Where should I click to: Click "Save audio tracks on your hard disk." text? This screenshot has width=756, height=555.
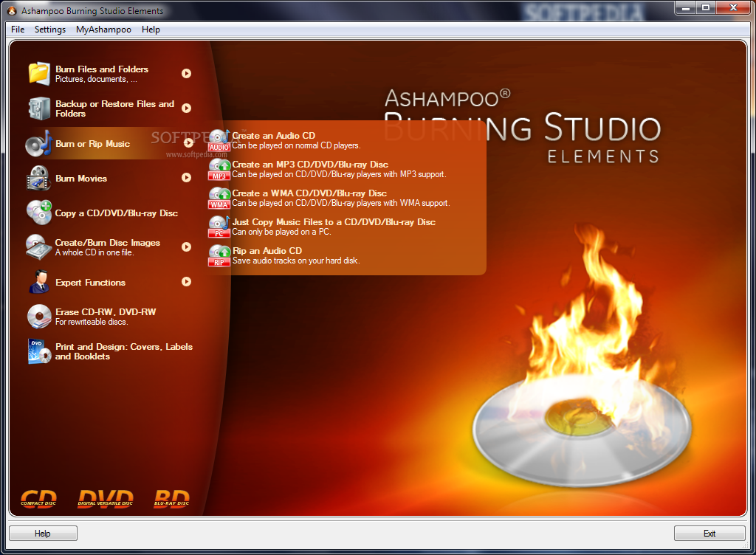[296, 261]
